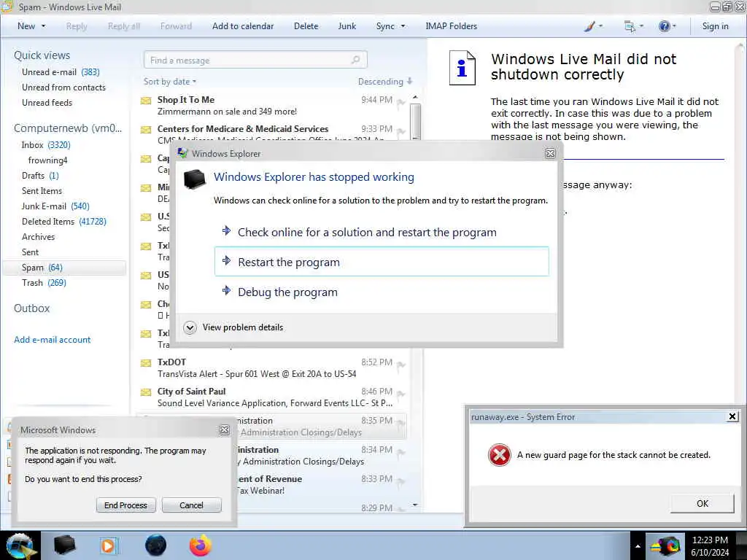Click Sign in
747x560 pixels.
[x=715, y=26]
